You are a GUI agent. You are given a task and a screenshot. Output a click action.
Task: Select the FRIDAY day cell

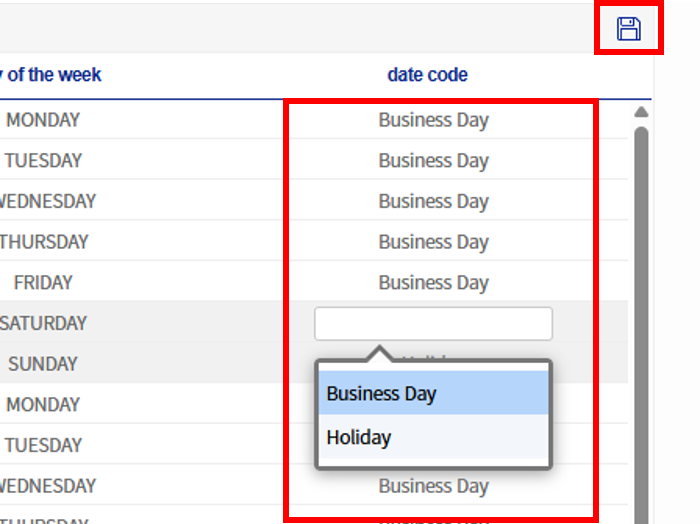point(43,283)
